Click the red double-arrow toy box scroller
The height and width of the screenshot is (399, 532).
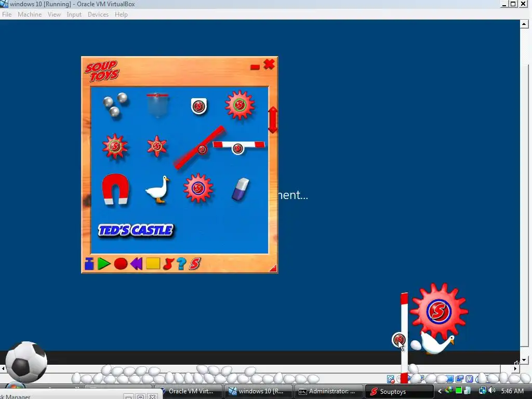[x=273, y=120]
